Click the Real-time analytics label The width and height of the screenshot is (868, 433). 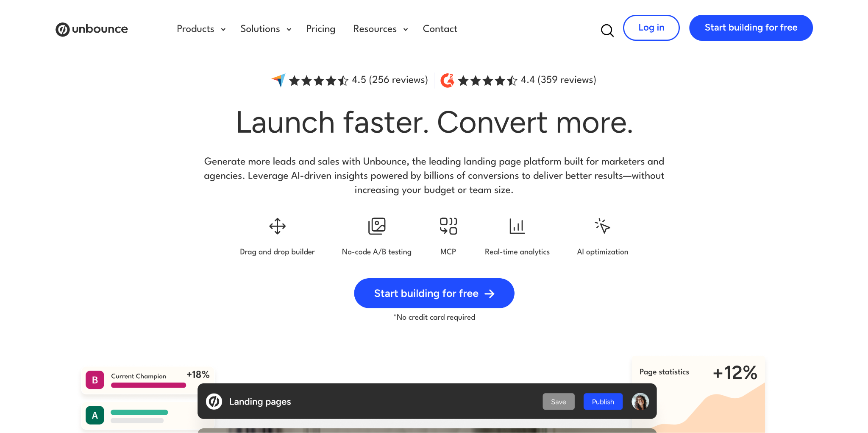click(x=517, y=251)
